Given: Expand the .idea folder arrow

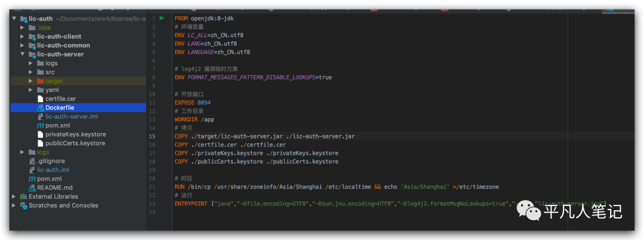Looking at the screenshot, I should point(23,27).
